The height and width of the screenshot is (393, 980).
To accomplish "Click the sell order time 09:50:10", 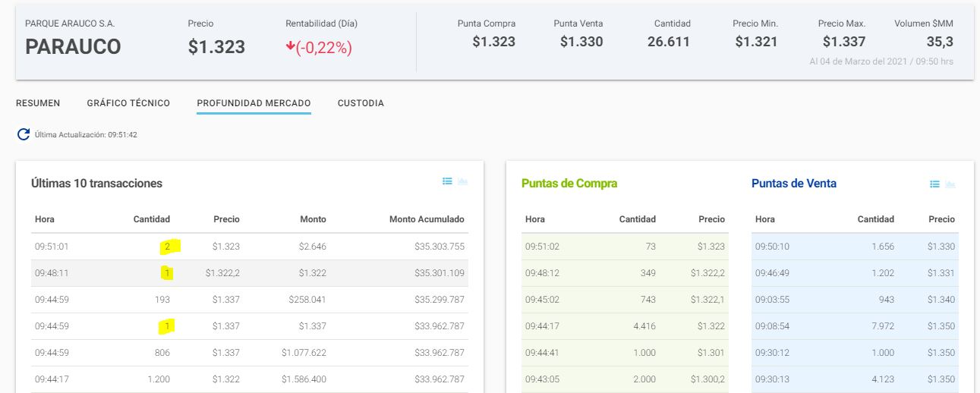I will 772,247.
